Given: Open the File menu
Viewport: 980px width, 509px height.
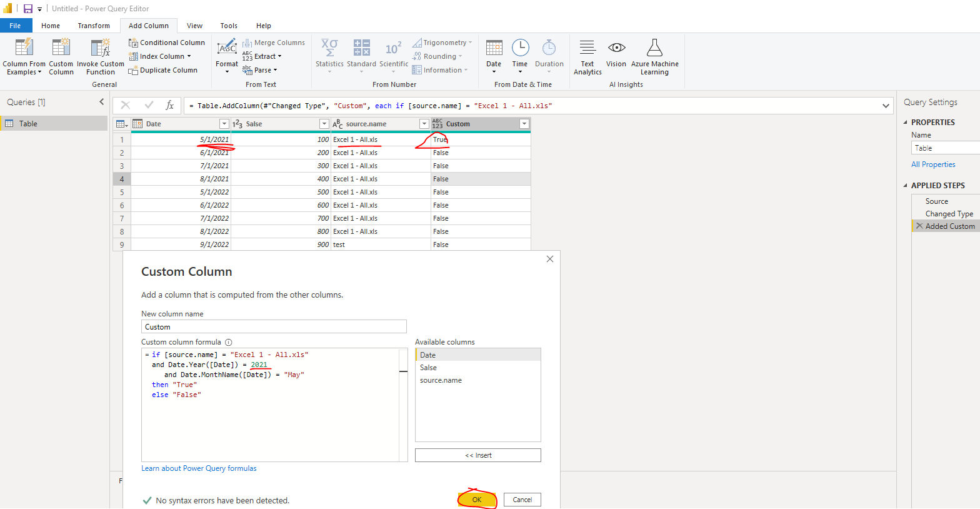Looking at the screenshot, I should (16, 26).
